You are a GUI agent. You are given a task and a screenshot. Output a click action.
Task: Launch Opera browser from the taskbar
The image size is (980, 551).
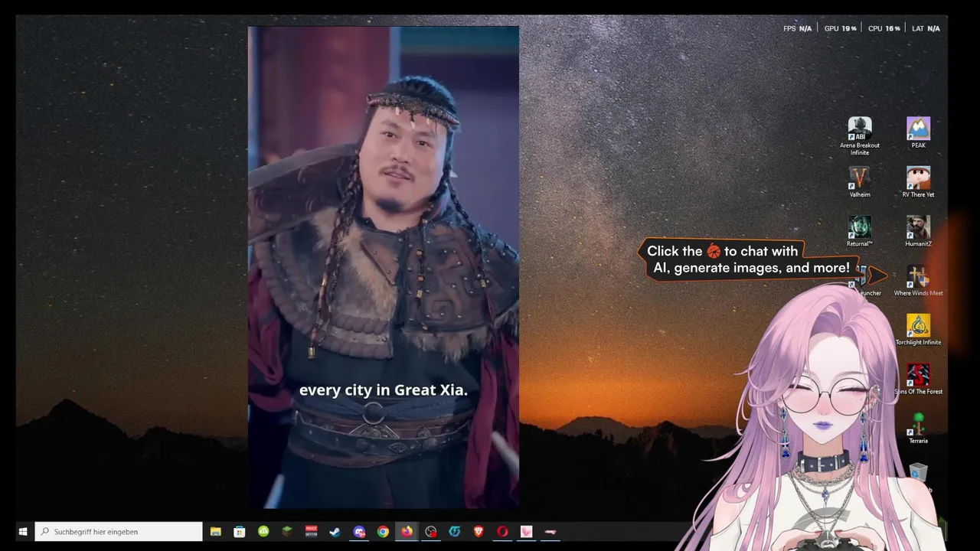[502, 531]
